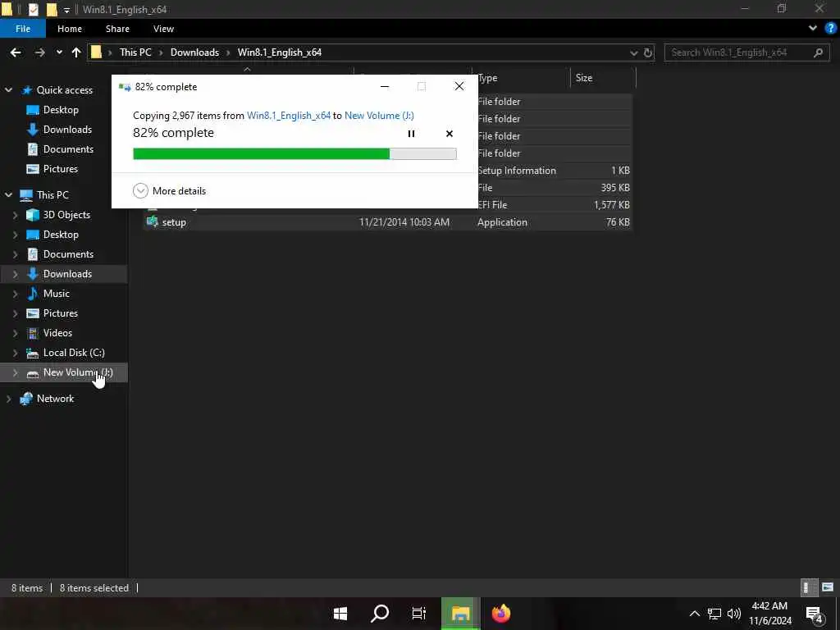Click the 1,577 KB size cell
Viewport: 840px width, 630px height.
pyautogui.click(x=611, y=204)
